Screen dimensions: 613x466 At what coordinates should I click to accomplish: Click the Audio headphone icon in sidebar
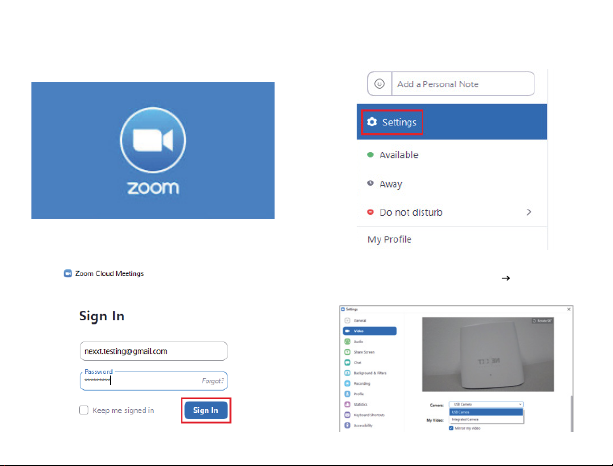[x=347, y=341]
